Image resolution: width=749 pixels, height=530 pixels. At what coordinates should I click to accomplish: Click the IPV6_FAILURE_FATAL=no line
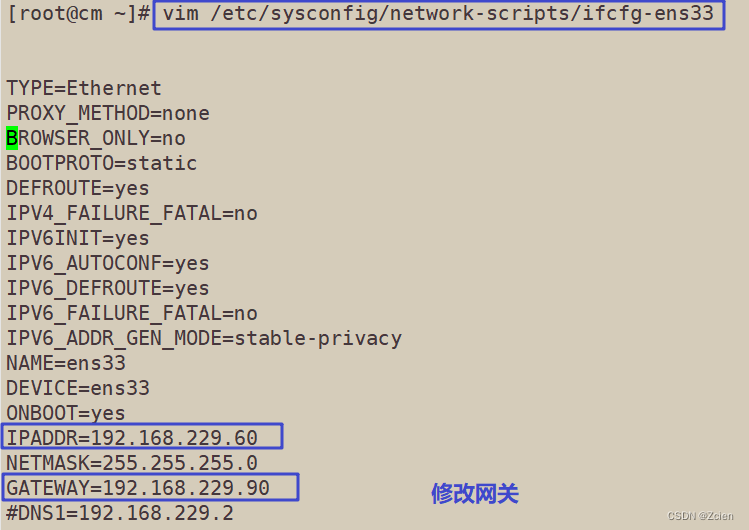tap(132, 314)
